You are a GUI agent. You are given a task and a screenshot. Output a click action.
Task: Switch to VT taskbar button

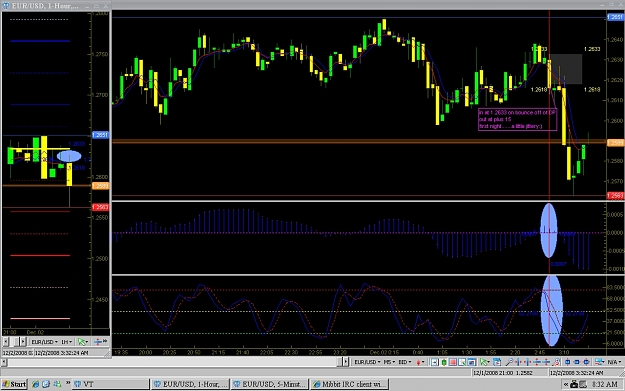coord(110,384)
